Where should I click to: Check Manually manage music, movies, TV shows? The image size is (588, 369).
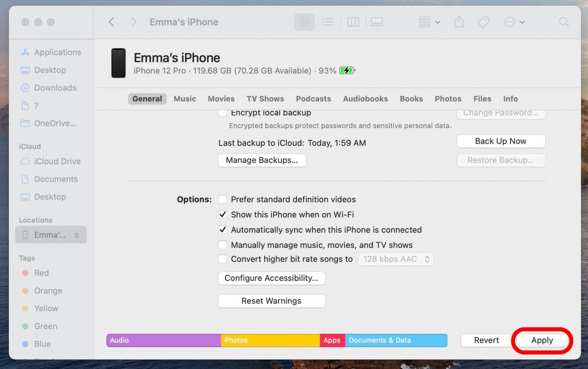pos(223,245)
